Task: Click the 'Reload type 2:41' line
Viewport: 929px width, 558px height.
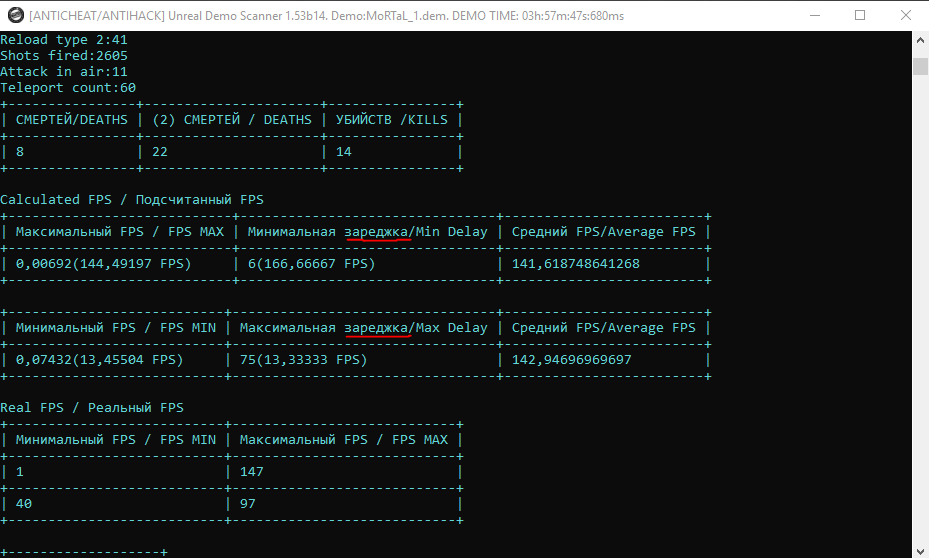Action: click(x=64, y=40)
